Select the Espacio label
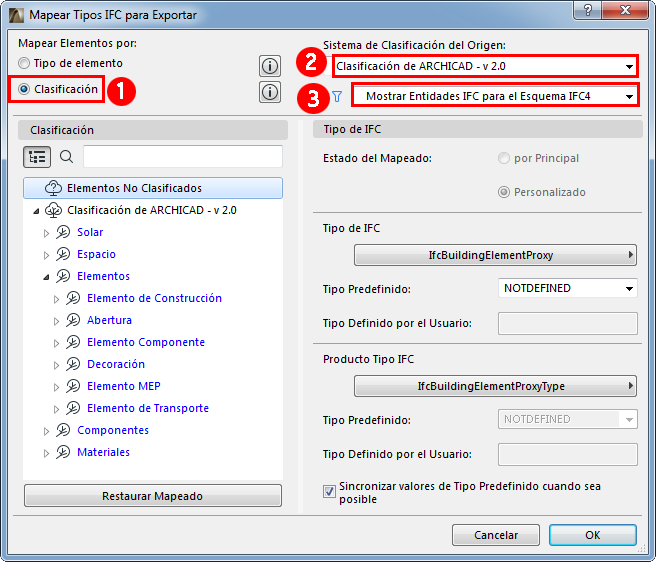Image resolution: width=656 pixels, height=562 pixels. point(96,254)
